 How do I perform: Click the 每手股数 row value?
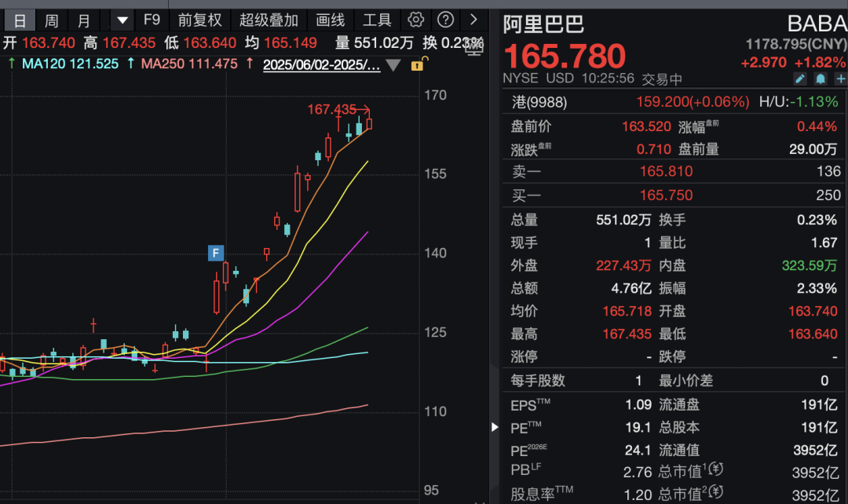(x=638, y=381)
